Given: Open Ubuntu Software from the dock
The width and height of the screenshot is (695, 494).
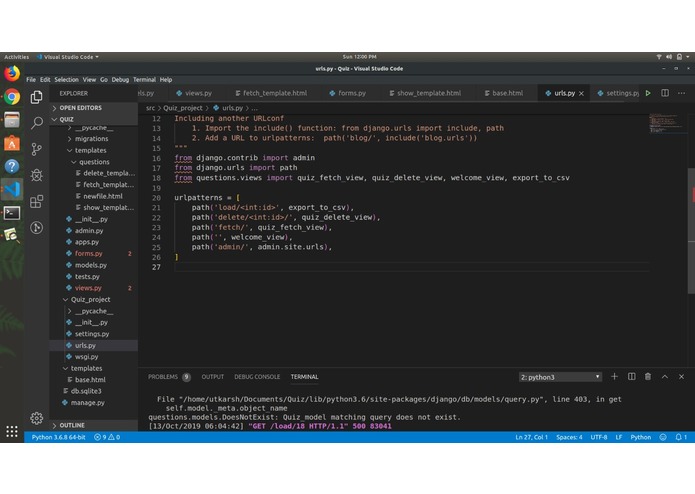Looking at the screenshot, I should tap(12, 143).
